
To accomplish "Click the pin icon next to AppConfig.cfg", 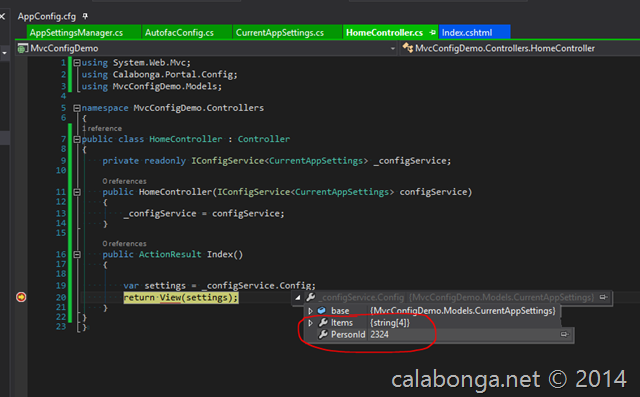I will [85, 16].
